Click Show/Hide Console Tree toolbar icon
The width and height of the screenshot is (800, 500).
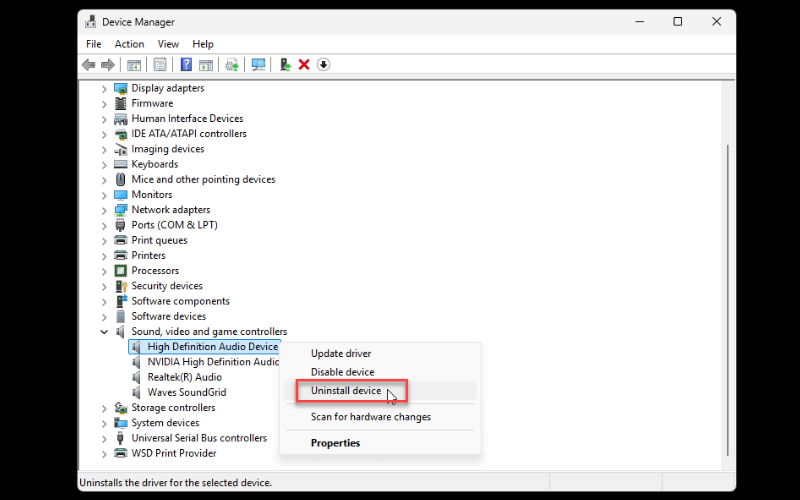tap(134, 65)
